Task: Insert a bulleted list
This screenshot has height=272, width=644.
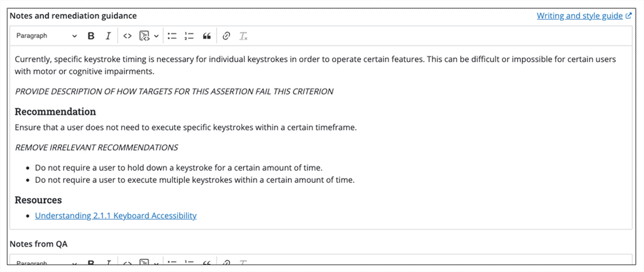Action: [172, 36]
